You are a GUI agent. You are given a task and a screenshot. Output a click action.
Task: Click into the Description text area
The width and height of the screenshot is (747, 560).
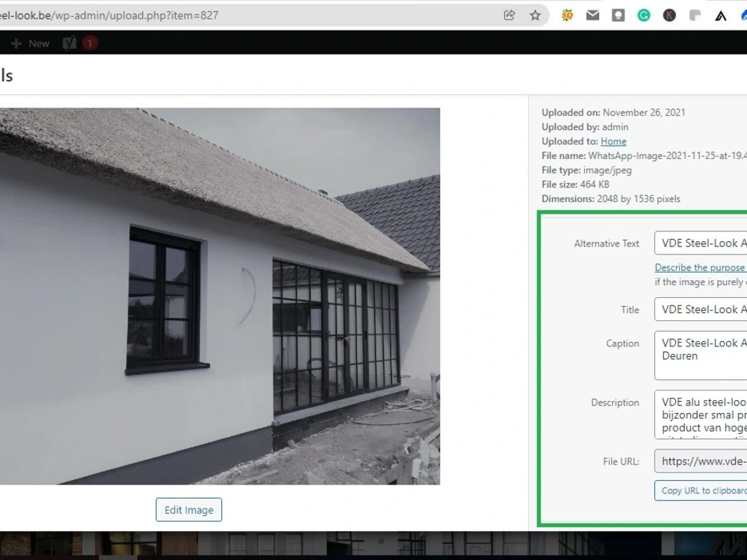point(701,414)
